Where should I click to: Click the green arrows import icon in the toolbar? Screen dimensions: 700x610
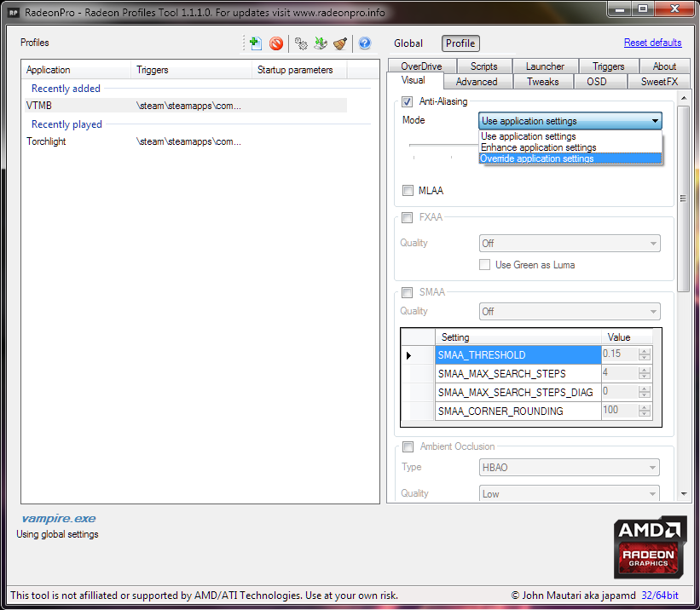click(x=321, y=43)
